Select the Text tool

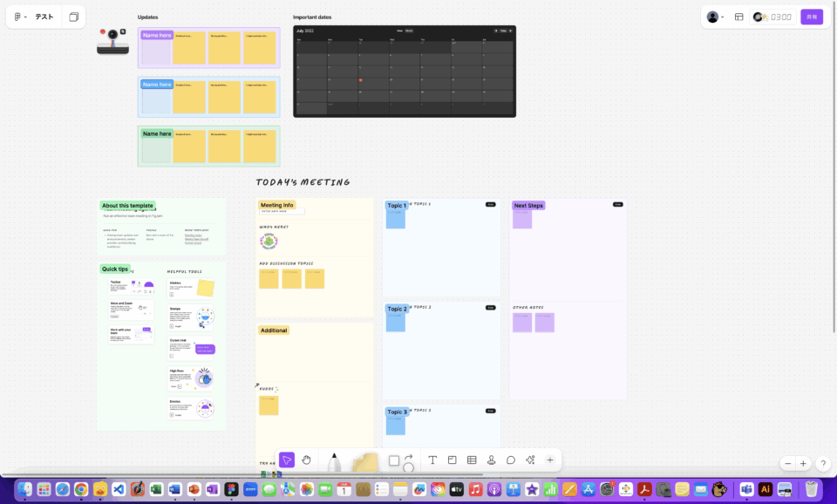[x=432, y=460]
